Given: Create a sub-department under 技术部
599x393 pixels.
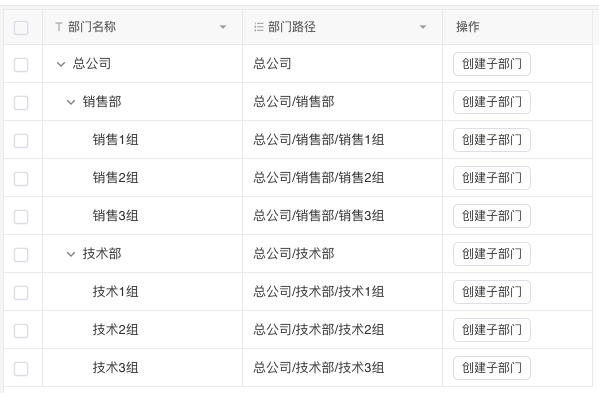Looking at the screenshot, I should click(x=492, y=254).
